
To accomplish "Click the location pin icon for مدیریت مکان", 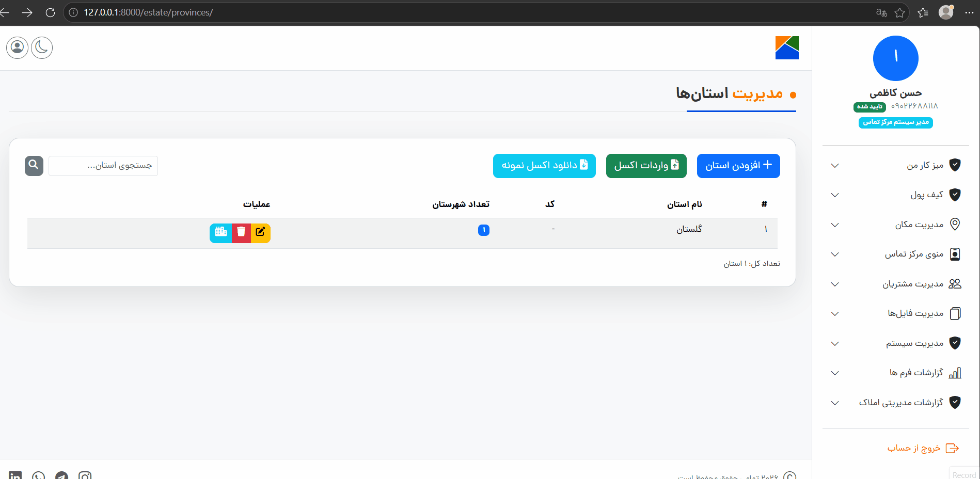I will coord(955,224).
